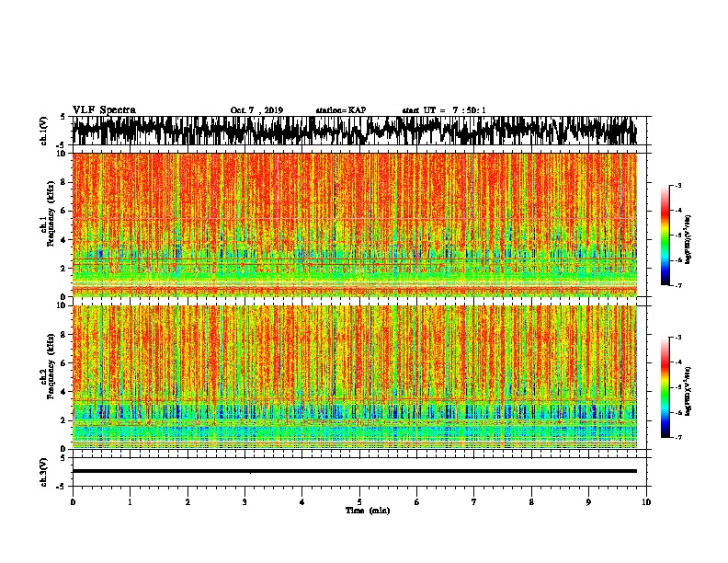
Task: Click the 'station=KAP' label
Action: point(341,110)
